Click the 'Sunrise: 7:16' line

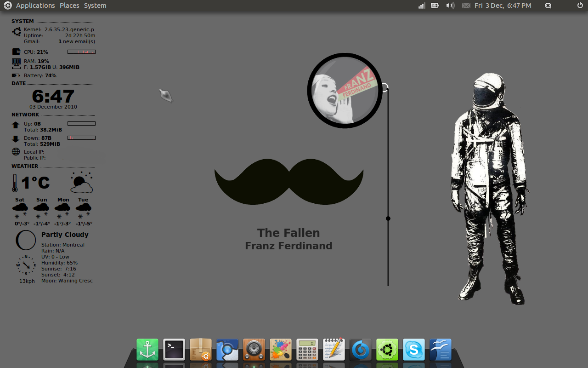[x=59, y=269]
